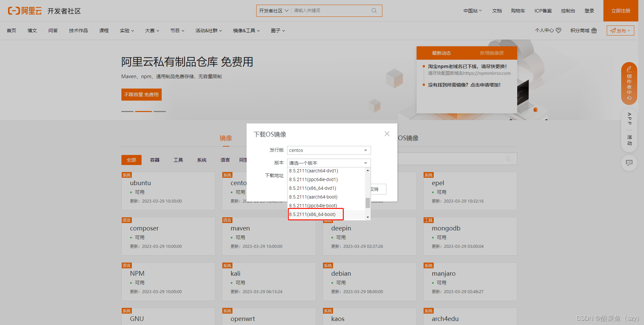The height and width of the screenshot is (325, 644).
Task: Click third banner carousel indicator
Action: click(160, 111)
